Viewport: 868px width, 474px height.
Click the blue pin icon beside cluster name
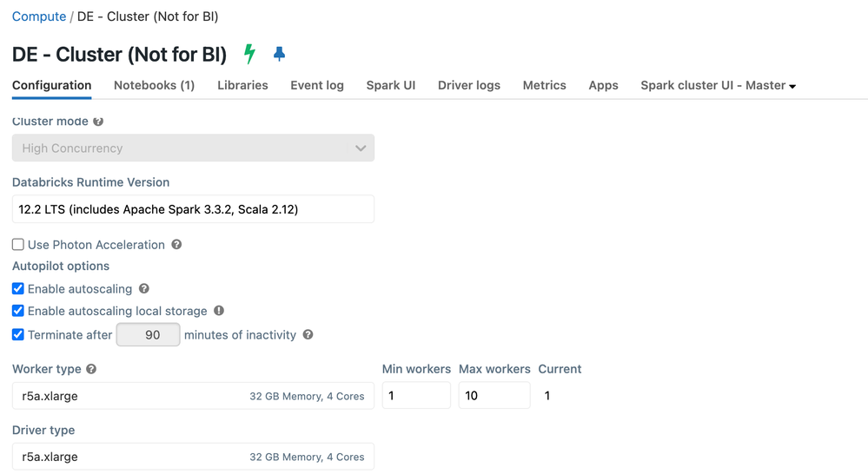279,54
